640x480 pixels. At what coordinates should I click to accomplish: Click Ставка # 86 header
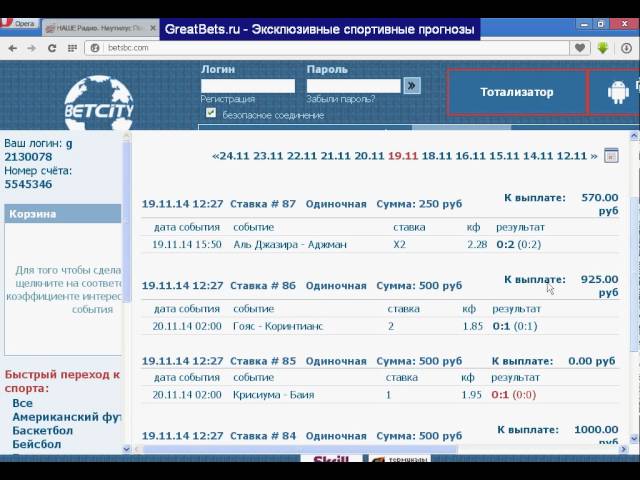click(x=263, y=286)
